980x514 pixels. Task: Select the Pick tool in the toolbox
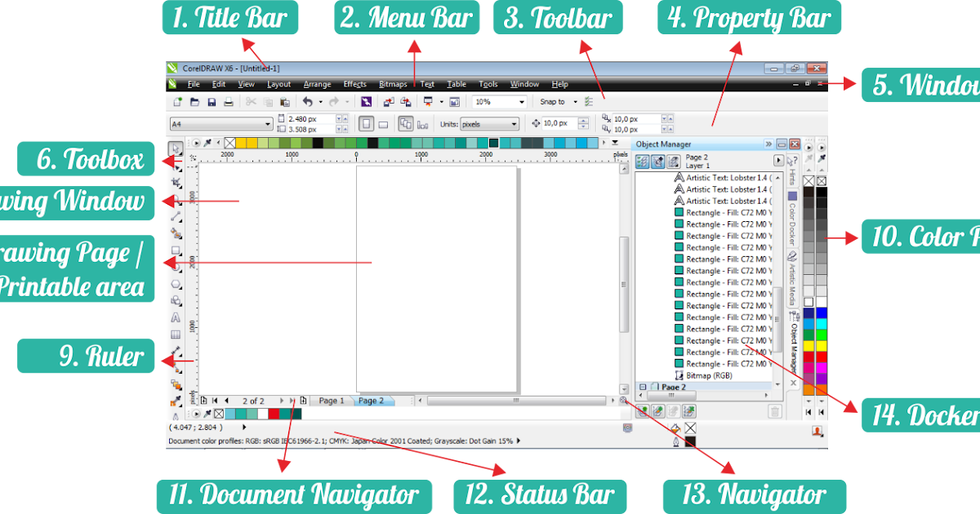(177, 148)
